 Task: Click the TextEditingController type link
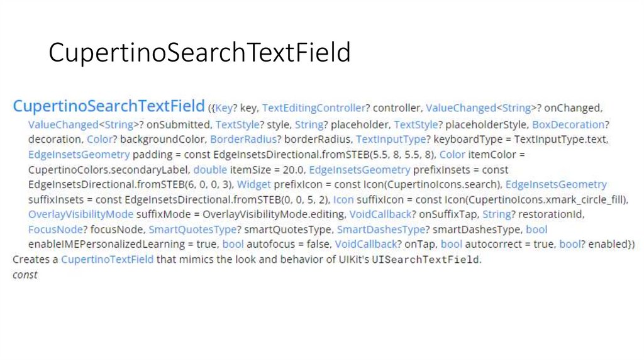(313, 108)
